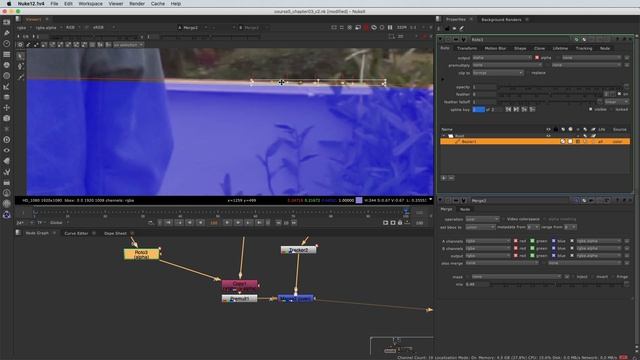Adjust the feather slider
Screen dimensions: 640x360
click(x=551, y=94)
